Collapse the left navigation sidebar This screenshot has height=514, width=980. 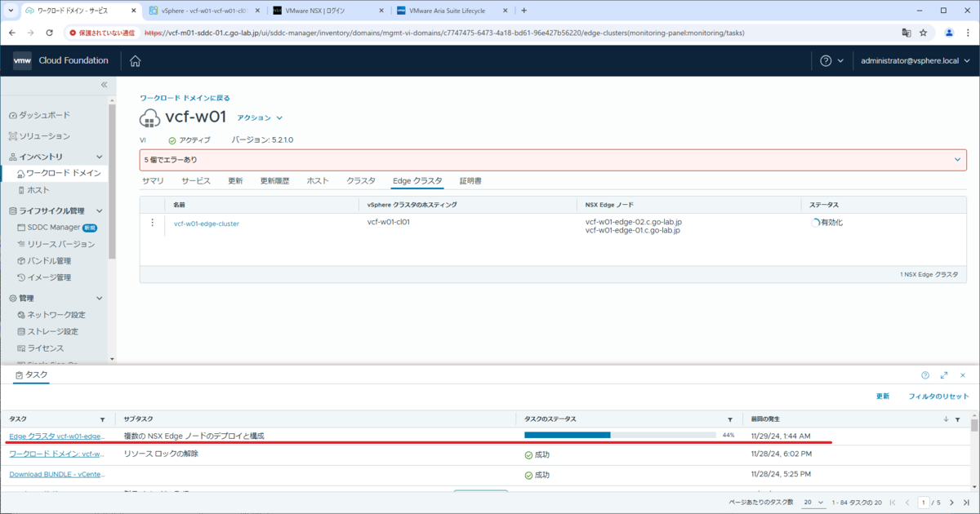point(104,85)
